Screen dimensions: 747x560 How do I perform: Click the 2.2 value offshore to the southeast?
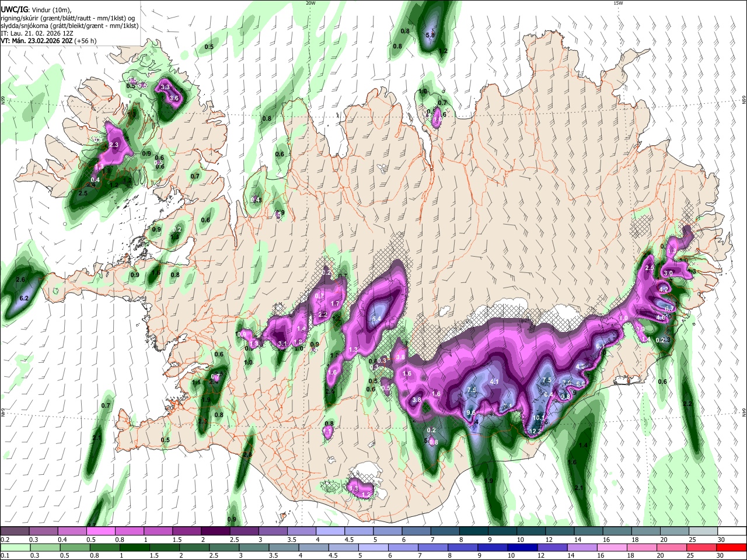tap(687, 404)
